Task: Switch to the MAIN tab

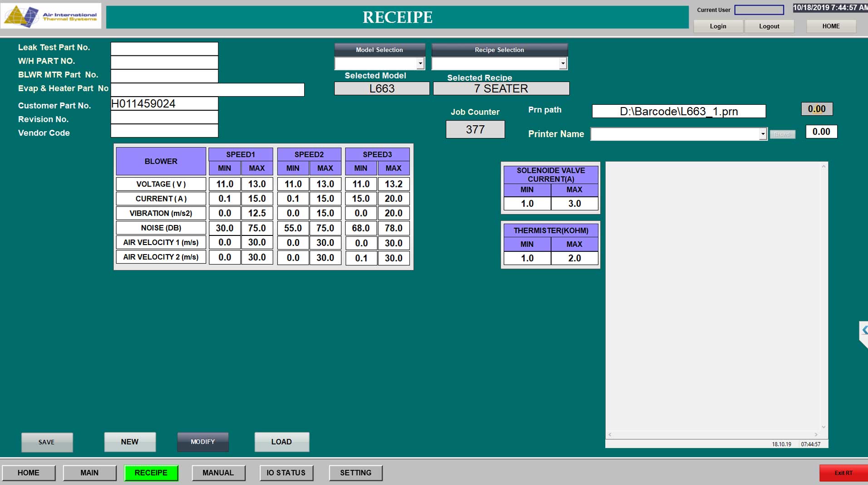Action: (x=89, y=473)
